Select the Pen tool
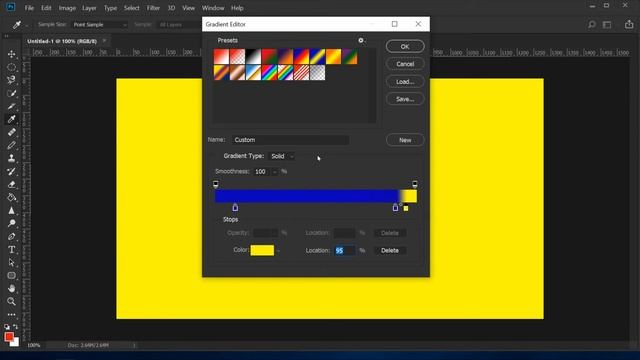Image resolution: width=640 pixels, height=360 pixels. click(x=11, y=236)
